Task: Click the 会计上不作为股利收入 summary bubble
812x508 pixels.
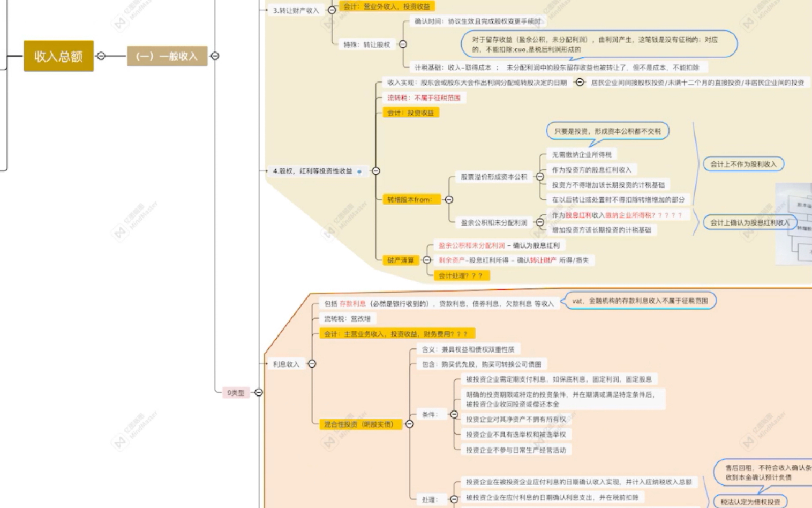Action: click(x=743, y=164)
